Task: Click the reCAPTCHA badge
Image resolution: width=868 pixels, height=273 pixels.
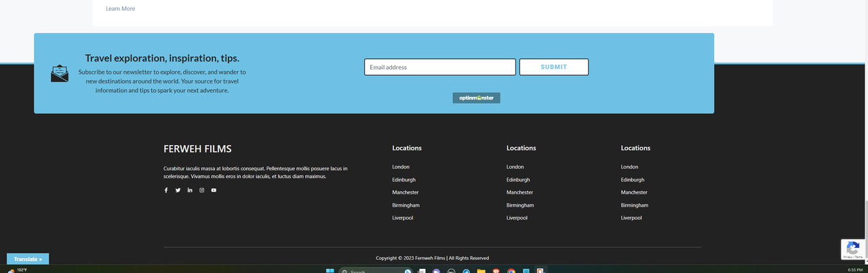Action: click(854, 249)
